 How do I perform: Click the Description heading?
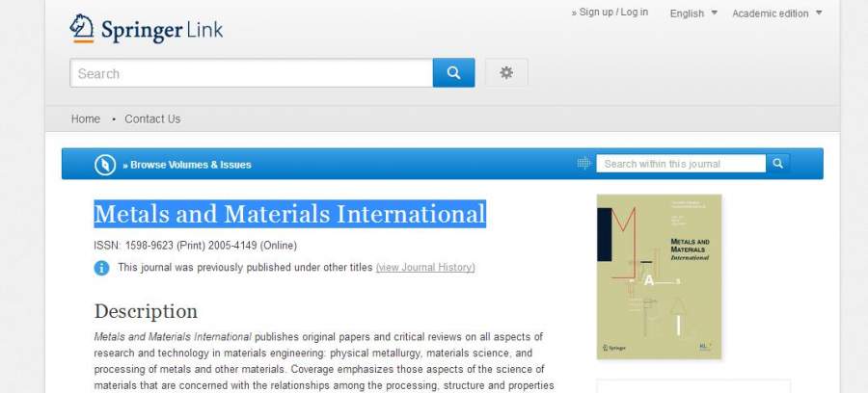point(146,311)
